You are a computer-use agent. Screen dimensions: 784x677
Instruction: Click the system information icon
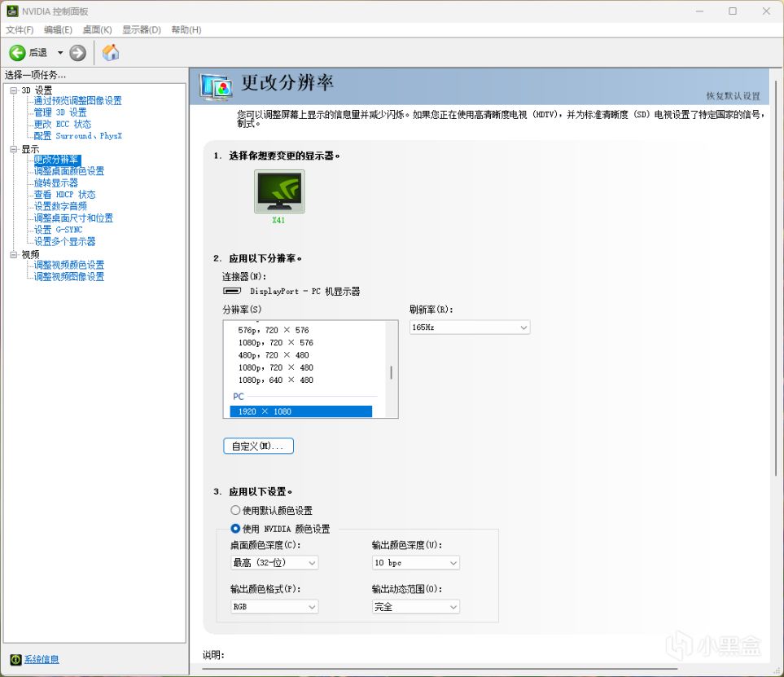point(15,660)
